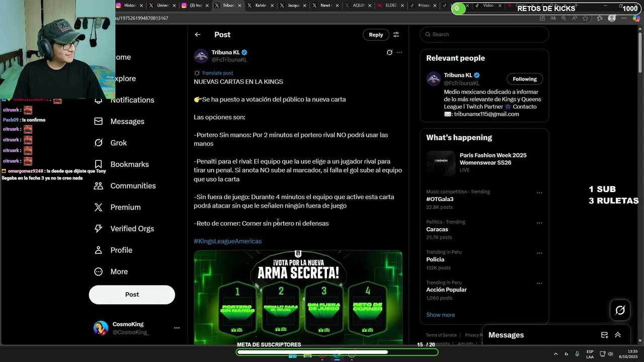Open Communities in the sidebar
Screen dimensions: 644x362
point(133,186)
